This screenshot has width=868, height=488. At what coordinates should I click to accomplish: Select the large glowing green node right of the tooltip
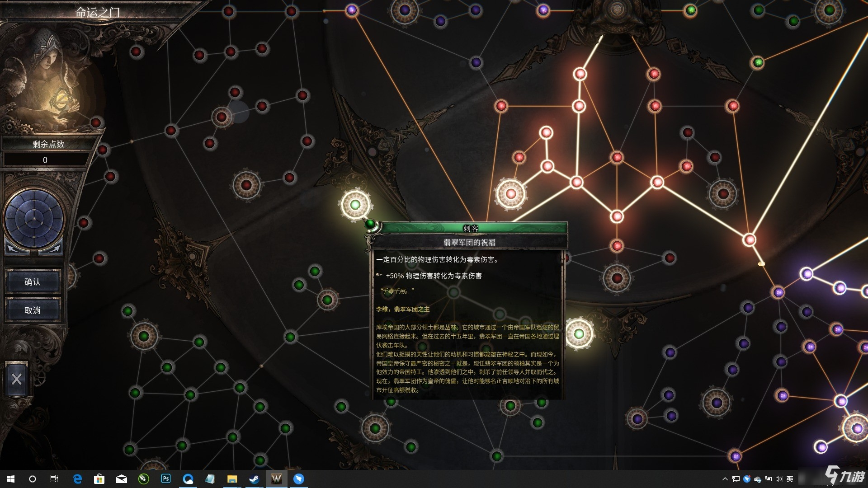579,334
